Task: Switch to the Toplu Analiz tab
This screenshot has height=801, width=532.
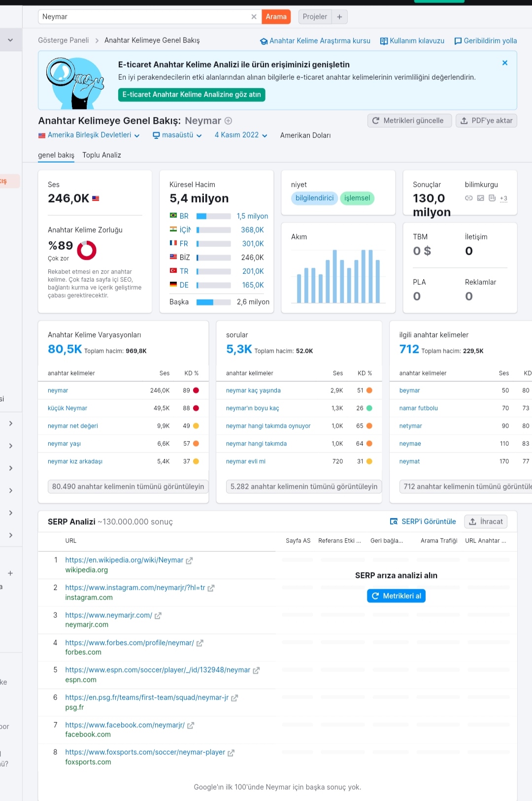Action: click(101, 155)
